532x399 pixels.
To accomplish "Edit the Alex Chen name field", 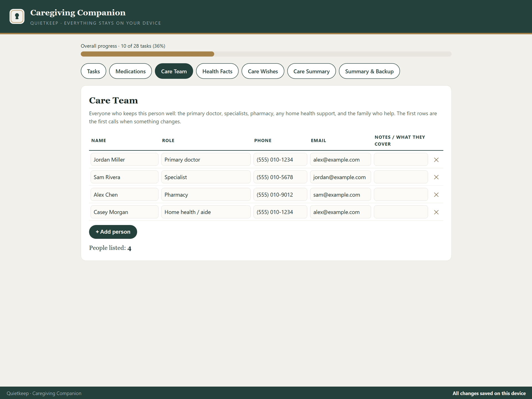I will [124, 195].
